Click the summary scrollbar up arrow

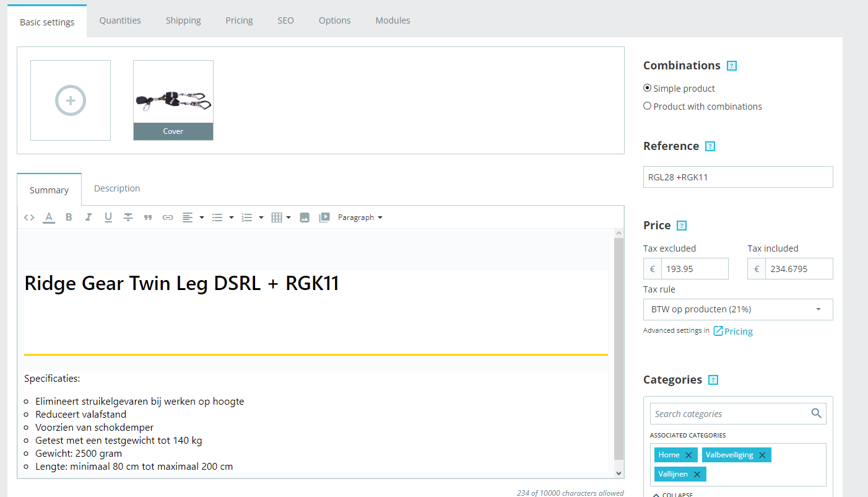(x=618, y=234)
